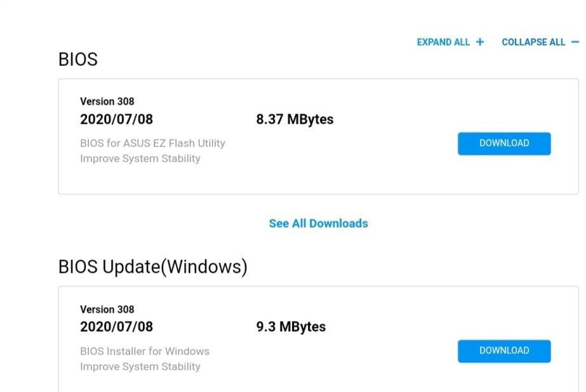Collapse all sections via COLLAPSE ALL text
The width and height of the screenshot is (586, 392).
pos(533,42)
